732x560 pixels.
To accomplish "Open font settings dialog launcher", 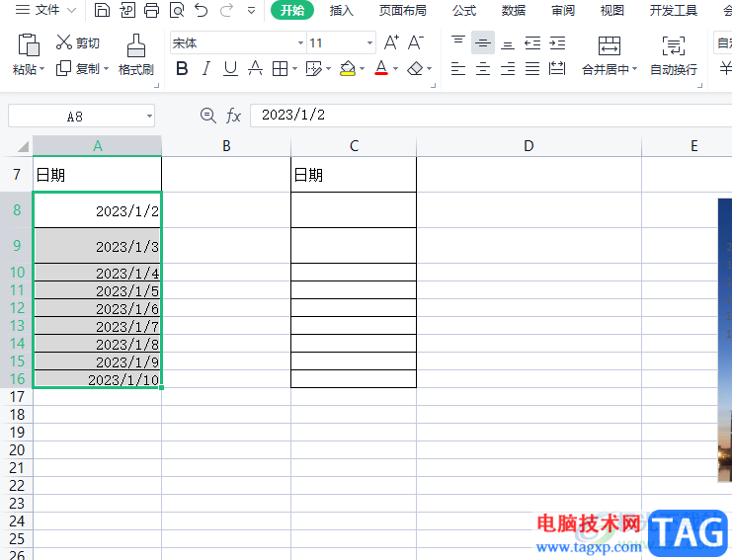I will click(433, 85).
